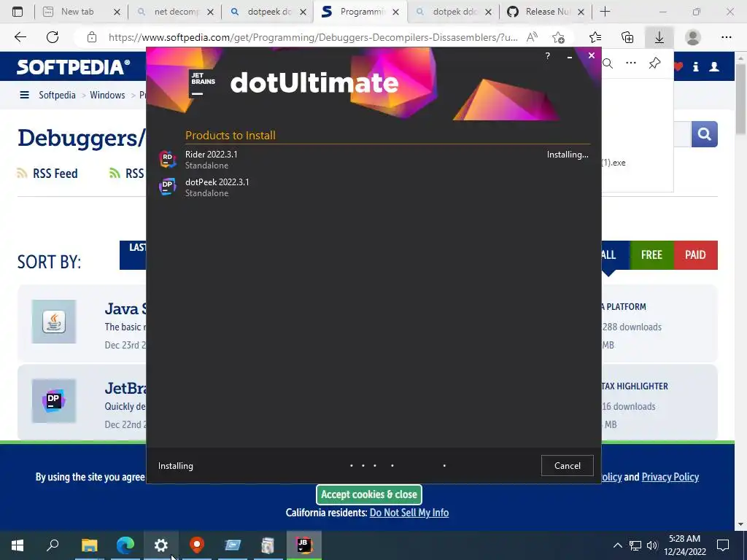Switch to the first dotpeek do tab
This screenshot has height=560, width=747.
[268, 12]
